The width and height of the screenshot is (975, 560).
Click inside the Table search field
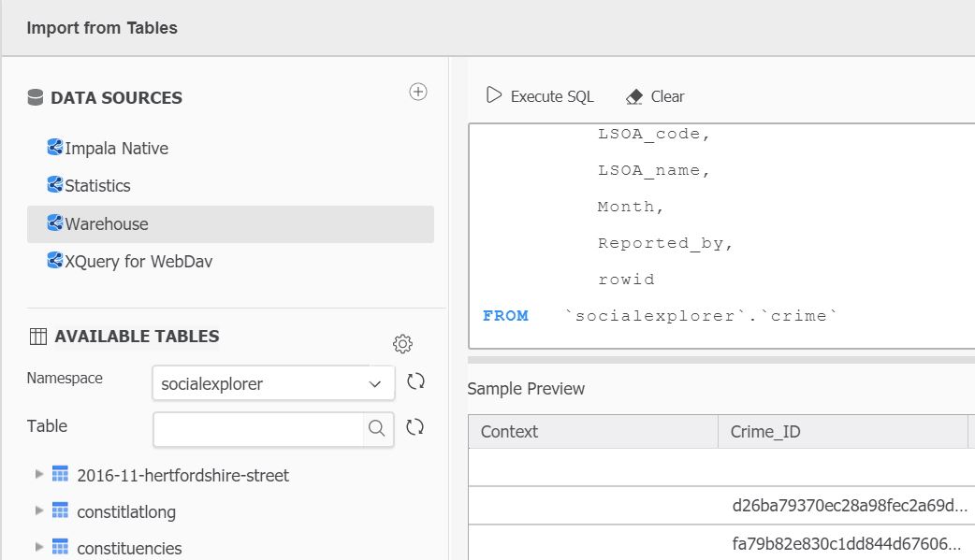pyautogui.click(x=257, y=428)
